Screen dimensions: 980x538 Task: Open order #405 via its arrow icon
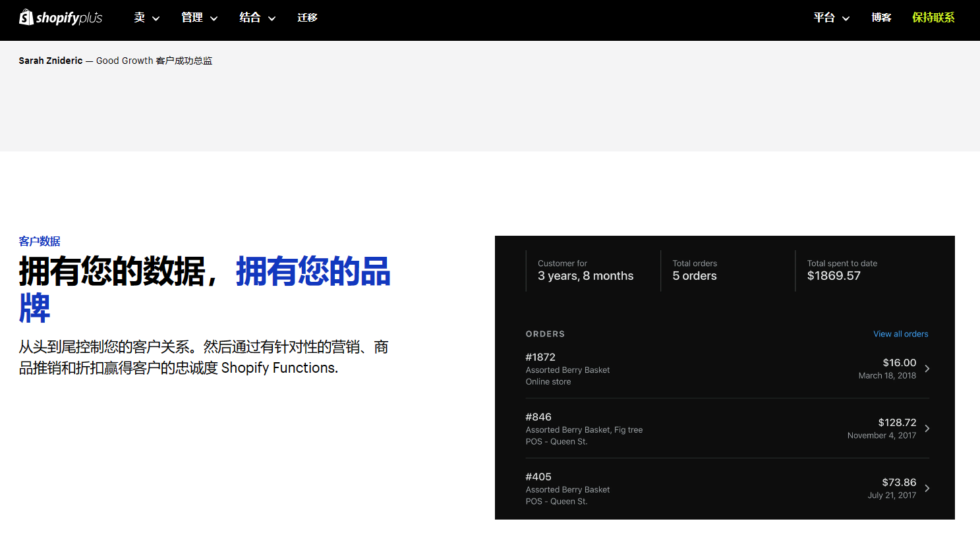tap(927, 488)
